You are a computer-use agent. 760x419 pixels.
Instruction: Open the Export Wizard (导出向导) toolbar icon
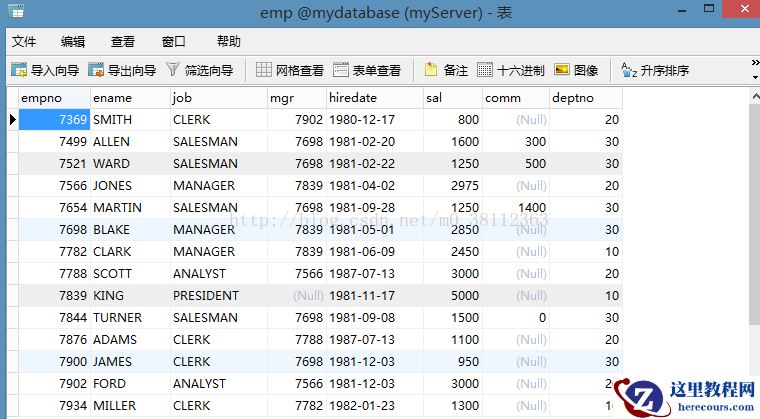(96, 70)
